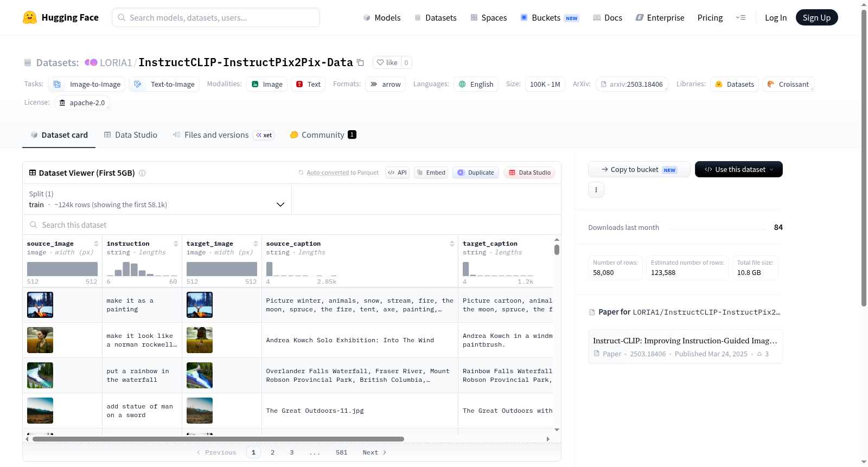Click the Datasets library tag
This screenshot has height=467, width=868.
click(735, 84)
